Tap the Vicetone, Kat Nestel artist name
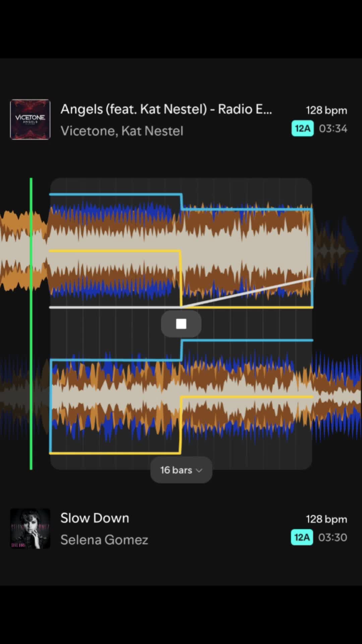 (122, 131)
